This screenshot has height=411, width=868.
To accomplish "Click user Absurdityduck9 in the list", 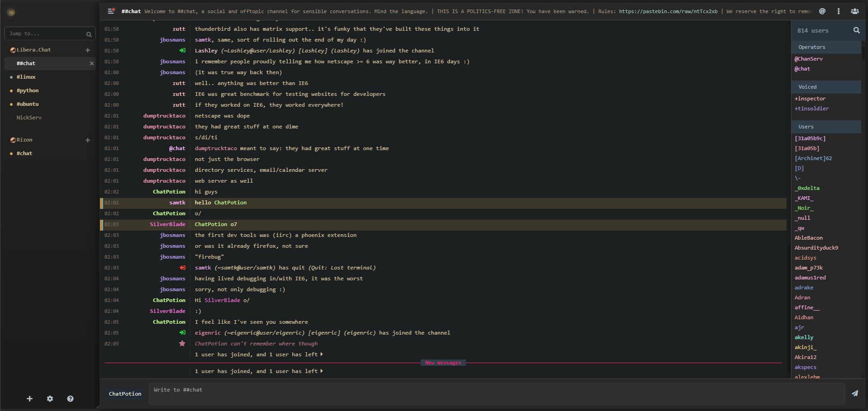I will (816, 248).
